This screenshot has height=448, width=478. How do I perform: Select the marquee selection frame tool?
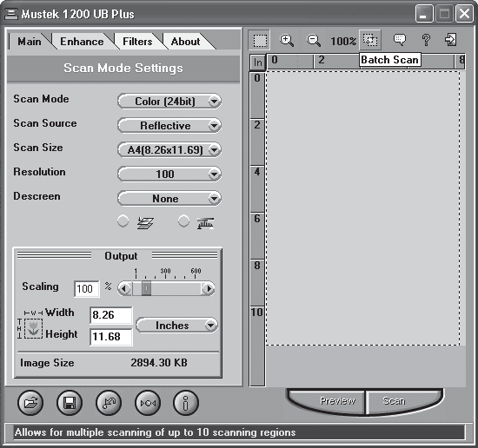click(x=260, y=40)
